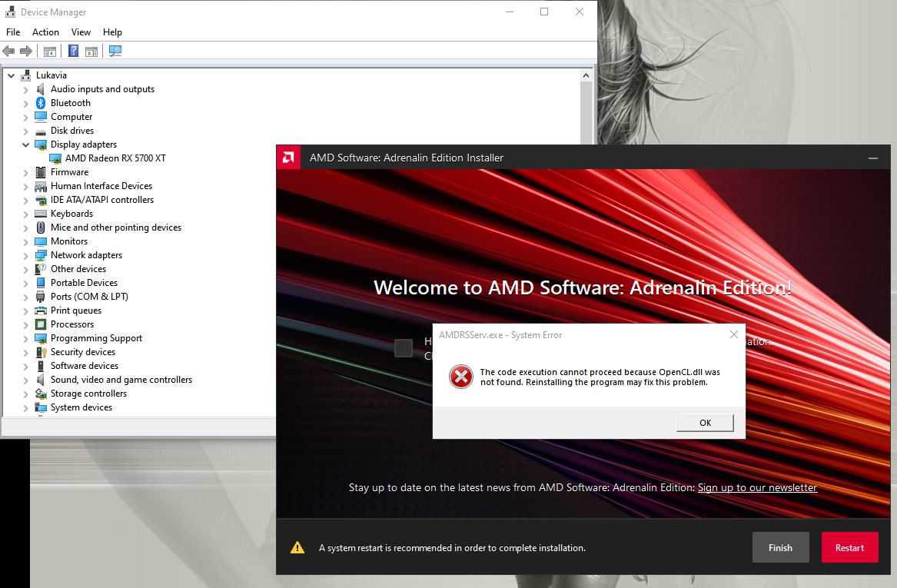This screenshot has height=588, width=897.
Task: Click the Back arrow in Device Manager toolbar
Action: pyautogui.click(x=8, y=51)
